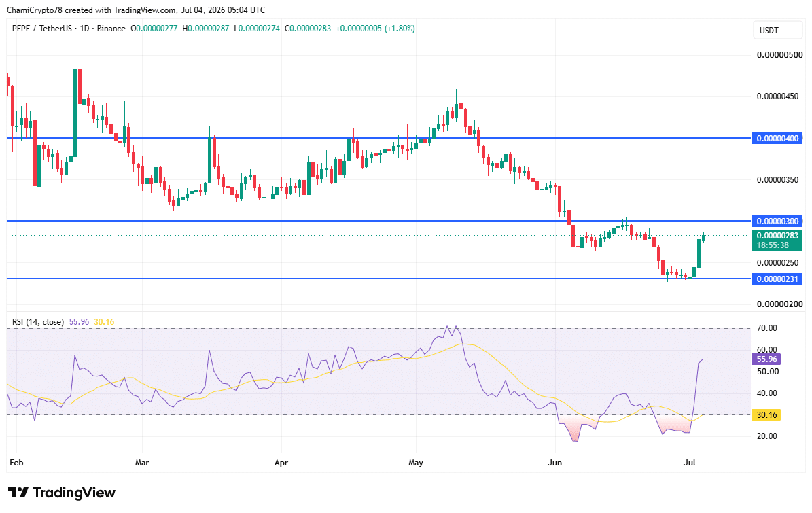The width and height of the screenshot is (812, 513).
Task: Open the USDT currency selector
Action: [x=777, y=31]
